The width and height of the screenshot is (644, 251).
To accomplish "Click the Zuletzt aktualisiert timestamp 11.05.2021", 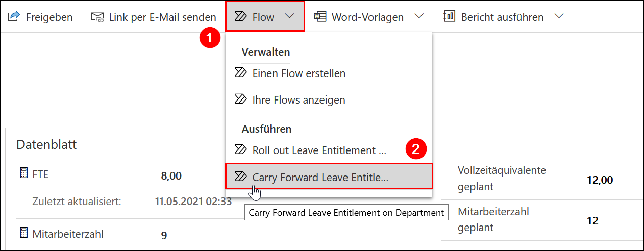I will pos(193,201).
